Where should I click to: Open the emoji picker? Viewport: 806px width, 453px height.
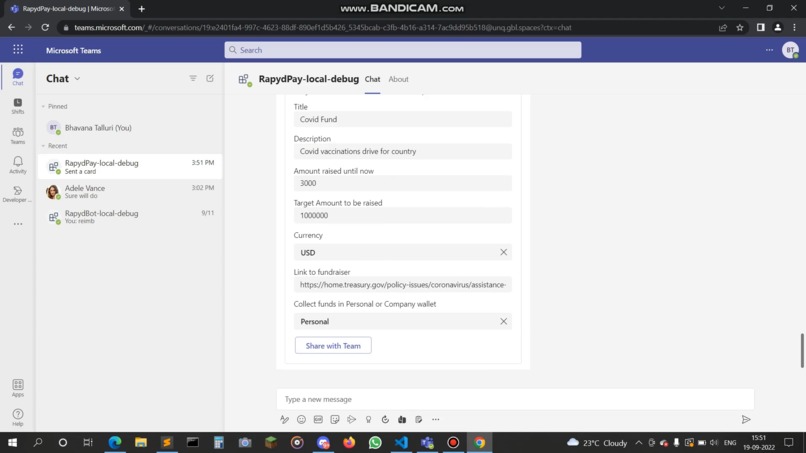coord(301,419)
